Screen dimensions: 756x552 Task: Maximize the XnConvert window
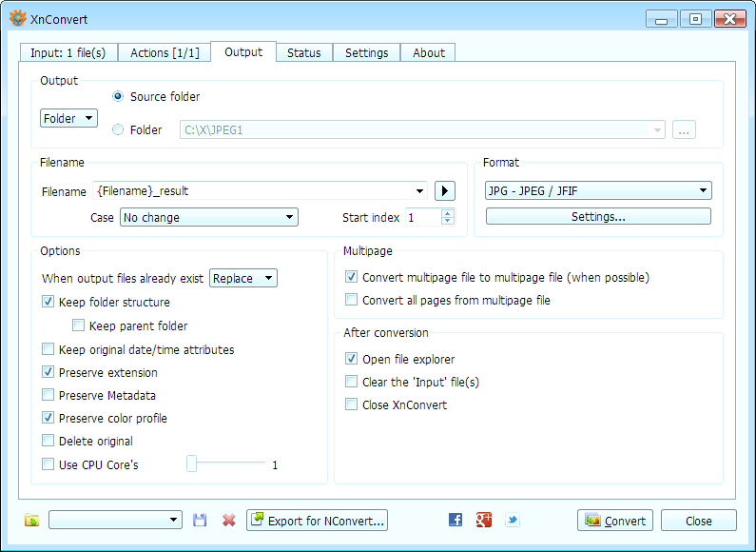point(695,19)
